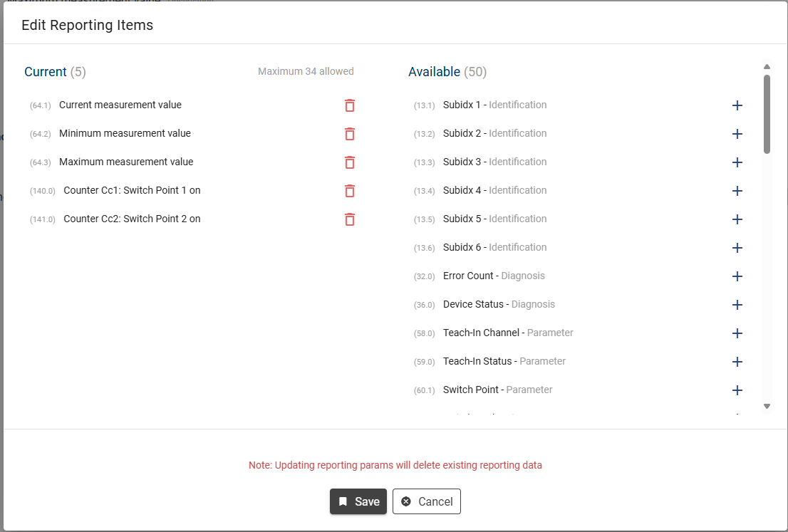Cancel editing reporting items

tap(426, 501)
